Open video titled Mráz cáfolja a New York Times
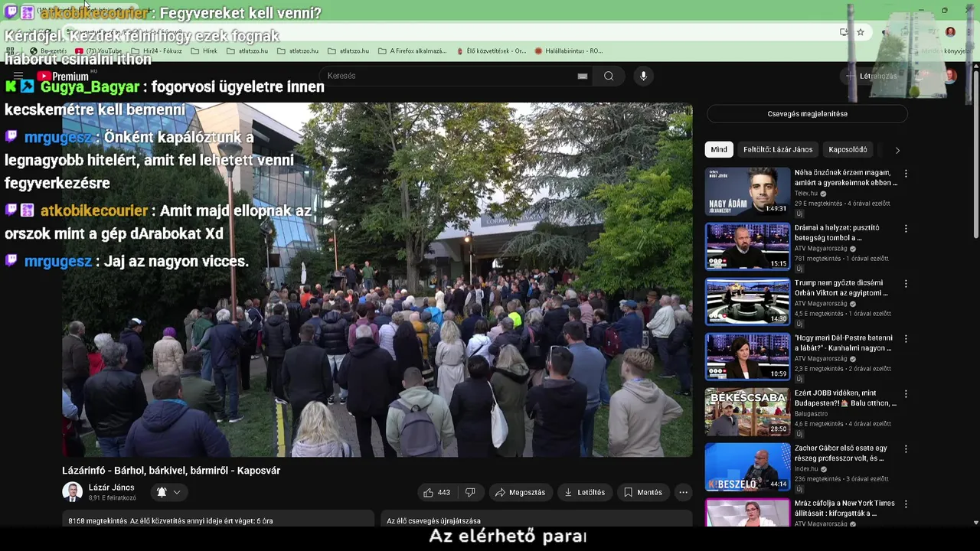This screenshot has width=980, height=551. tap(844, 508)
